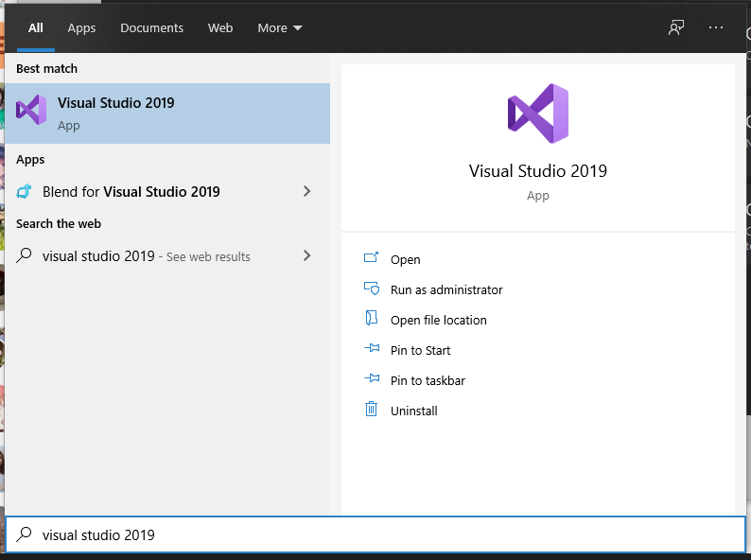Switch to the All search tab
The width and height of the screenshot is (751, 560).
click(x=35, y=27)
